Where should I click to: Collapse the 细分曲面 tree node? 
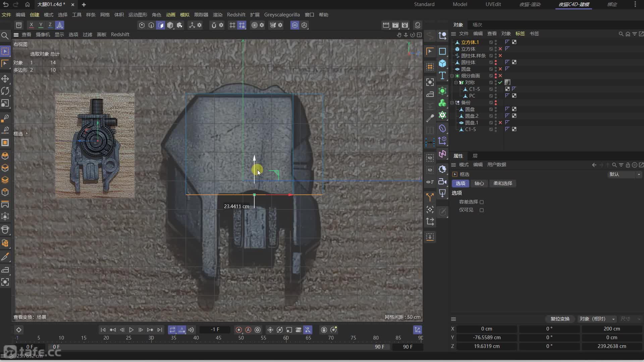pos(452,76)
